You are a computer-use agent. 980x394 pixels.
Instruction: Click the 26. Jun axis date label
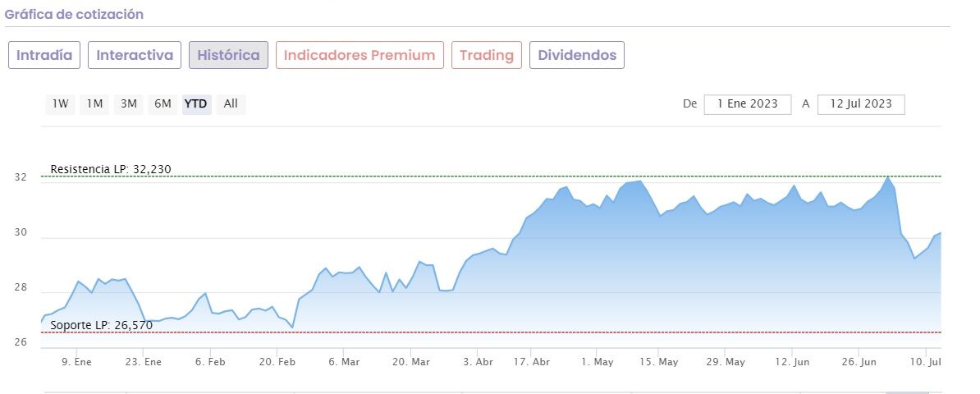[x=861, y=362]
